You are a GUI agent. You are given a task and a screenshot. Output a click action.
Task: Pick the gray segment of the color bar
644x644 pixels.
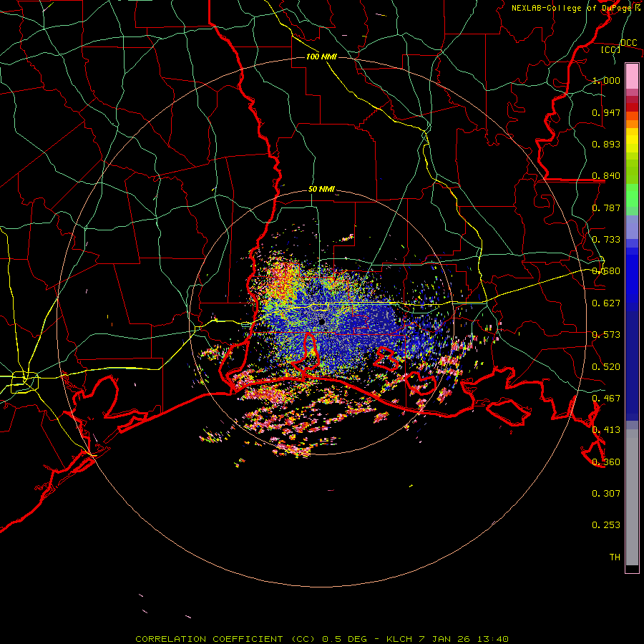click(x=632, y=497)
